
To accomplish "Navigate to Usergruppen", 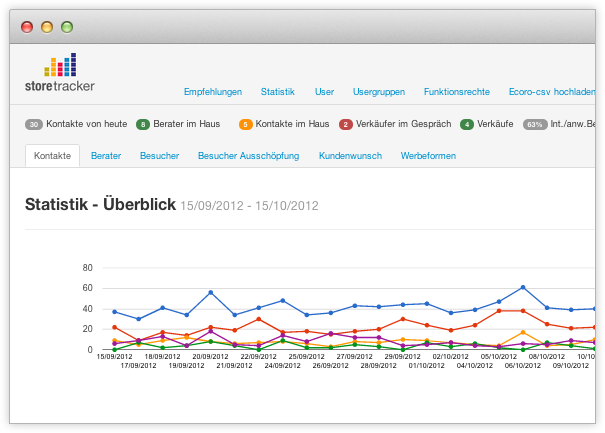I will tap(379, 91).
